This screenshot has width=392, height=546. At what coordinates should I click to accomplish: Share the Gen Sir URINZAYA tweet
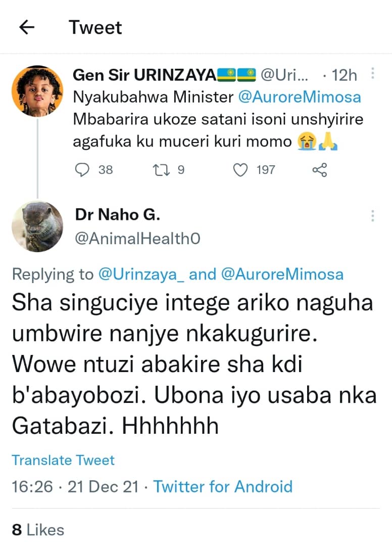click(x=320, y=170)
